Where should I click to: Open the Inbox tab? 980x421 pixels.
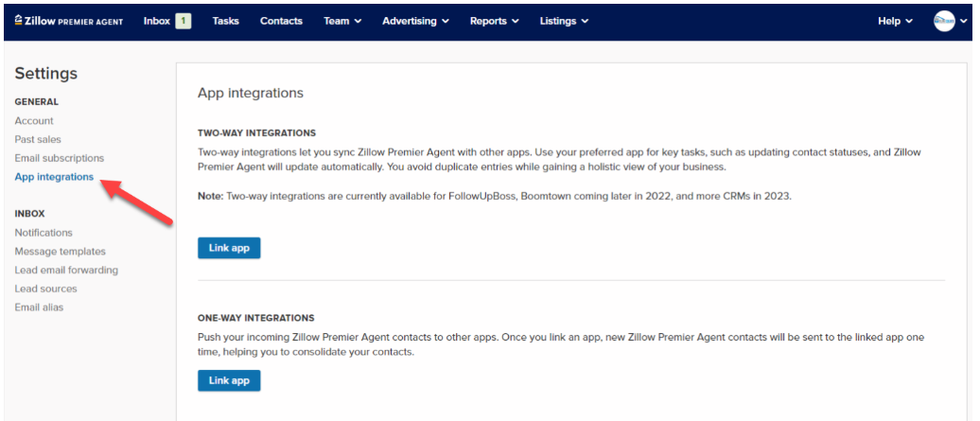(x=157, y=21)
